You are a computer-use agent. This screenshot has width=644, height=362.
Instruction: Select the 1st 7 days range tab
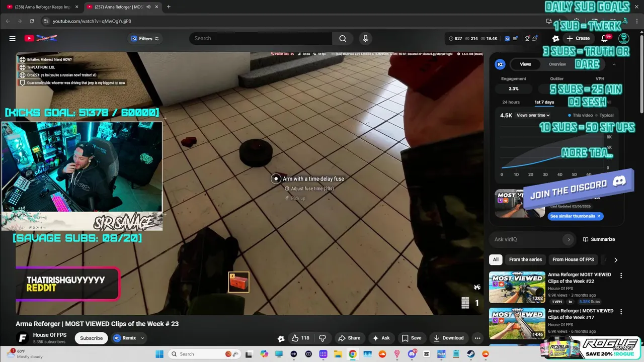click(x=544, y=102)
